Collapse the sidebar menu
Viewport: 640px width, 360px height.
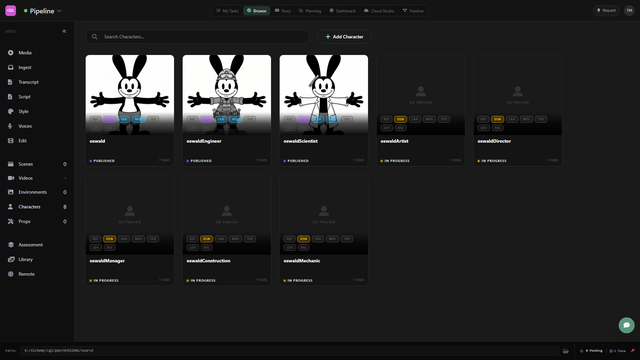pos(64,31)
